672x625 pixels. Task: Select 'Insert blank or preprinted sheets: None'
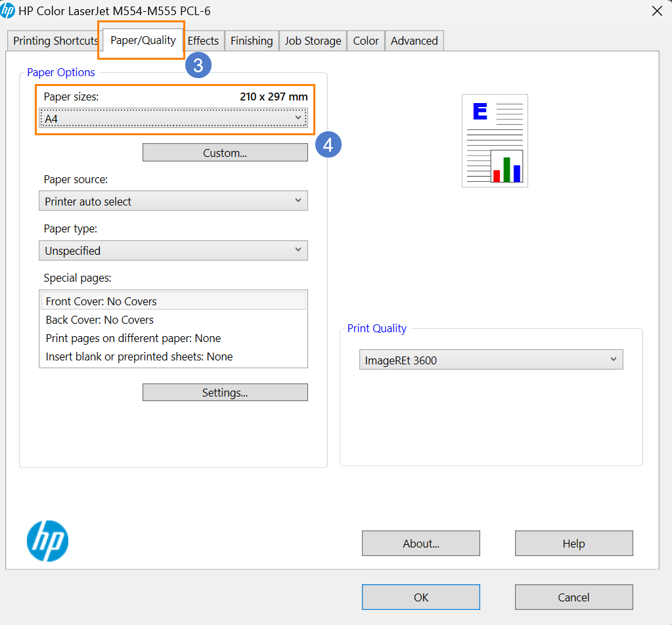pyautogui.click(x=173, y=356)
